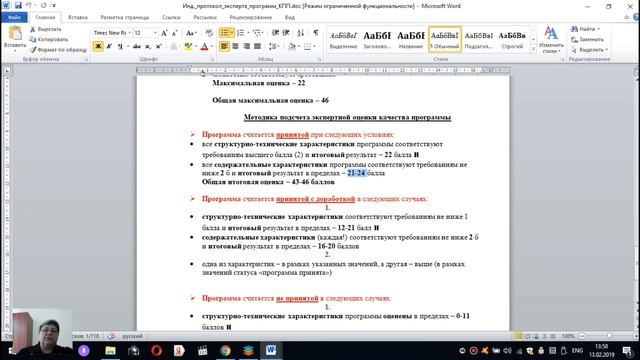Decrease paragraph indent
640x360 pixels.
(x=276, y=33)
